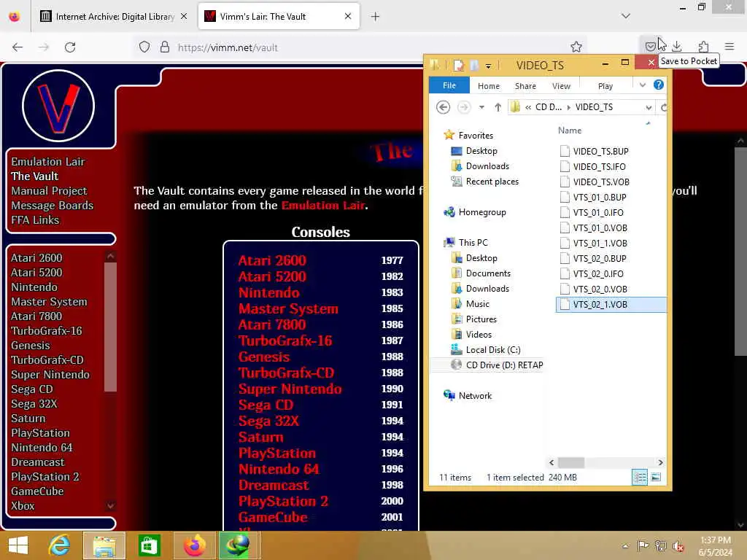
Task: Click tracking protection shield icon
Action: click(x=144, y=47)
